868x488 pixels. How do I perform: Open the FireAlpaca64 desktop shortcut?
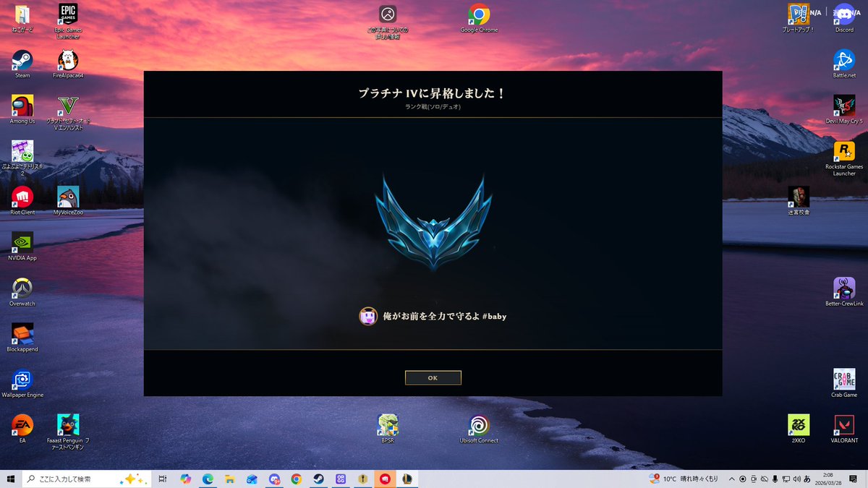pyautogui.click(x=68, y=64)
